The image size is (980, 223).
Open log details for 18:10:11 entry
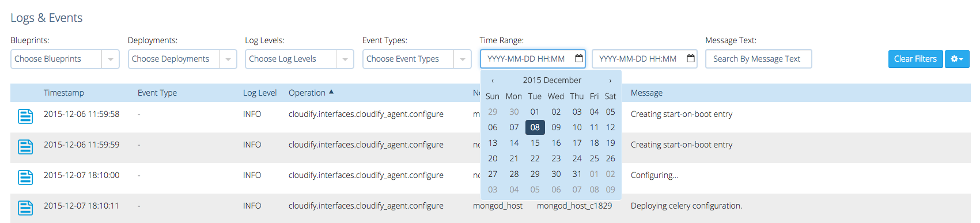(x=25, y=208)
